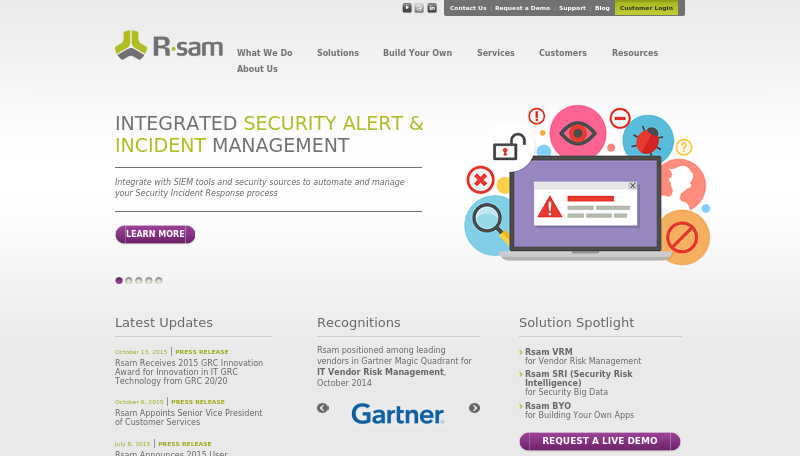Screen dimensions: 800x456
Task: Click the Solution Spotlight heading
Action: coord(577,323)
